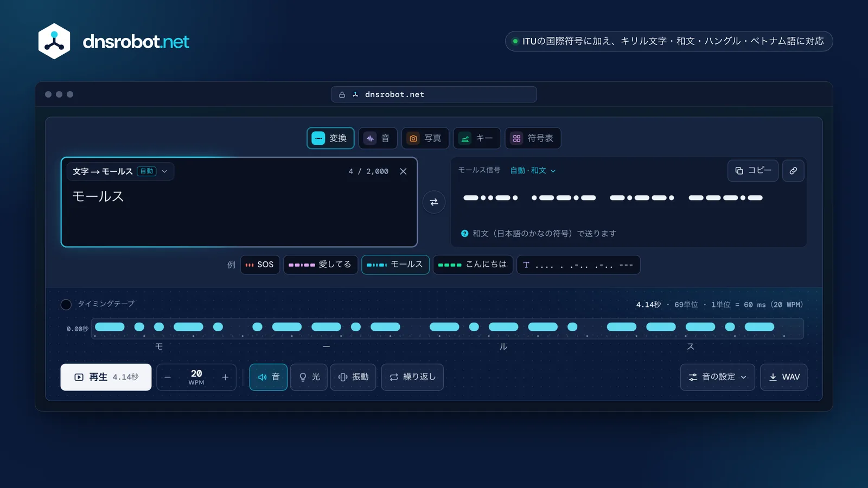This screenshot has width=868, height=488.
Task: Click the site favicon beside the dnsrobot.net URL
Action: tap(355, 94)
